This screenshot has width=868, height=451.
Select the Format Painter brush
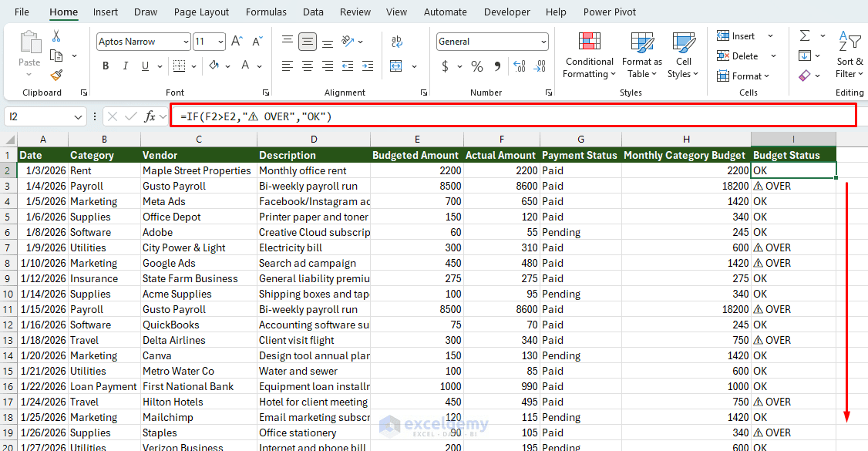[56, 75]
